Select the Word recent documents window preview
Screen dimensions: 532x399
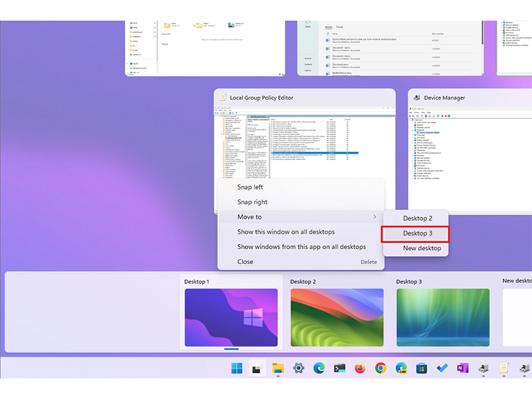[390, 48]
